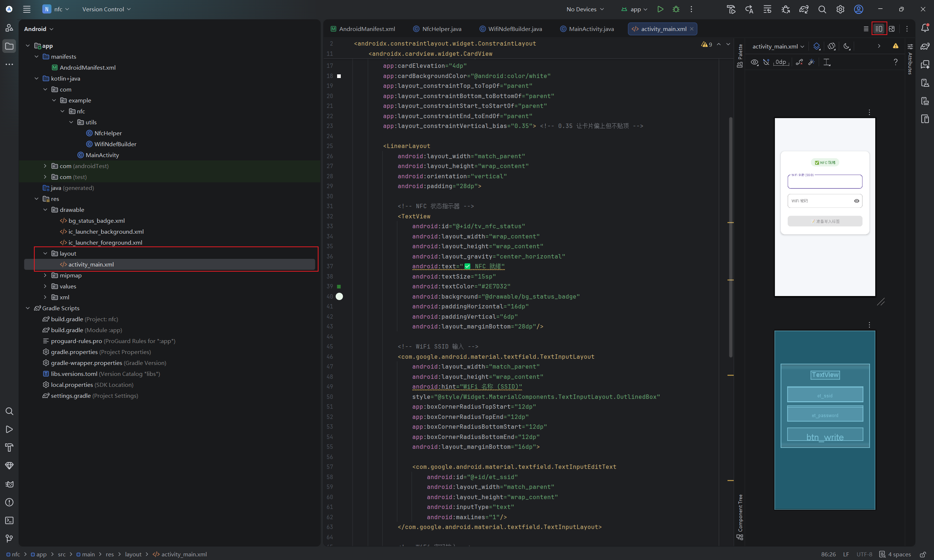The width and height of the screenshot is (934, 560).
Task: Open Gradle tool window on right sidebar
Action: 925,46
